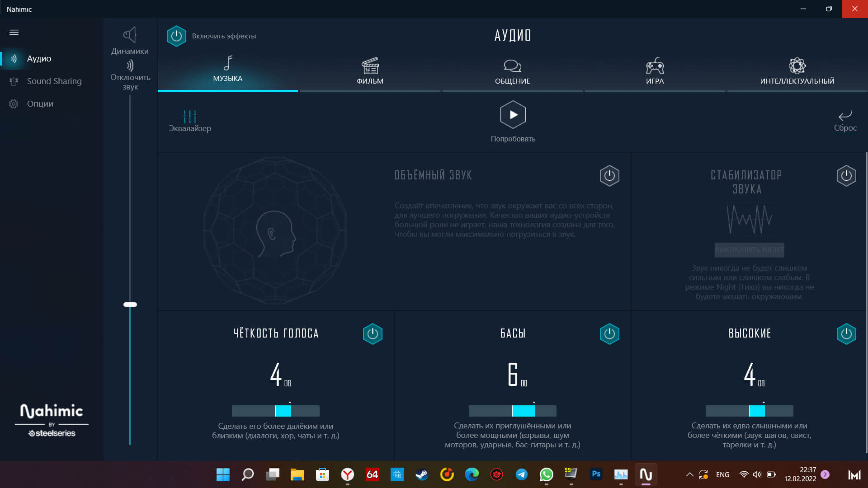The height and width of the screenshot is (488, 868).
Task: Expand the hamburger navigation menu
Action: click(14, 33)
